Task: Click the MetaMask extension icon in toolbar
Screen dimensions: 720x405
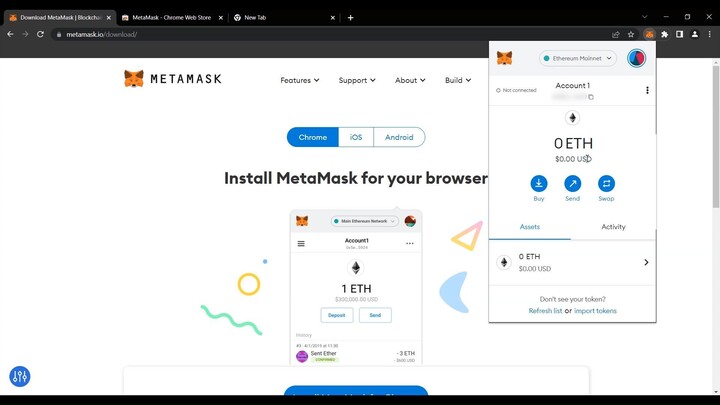Action: pyautogui.click(x=649, y=34)
